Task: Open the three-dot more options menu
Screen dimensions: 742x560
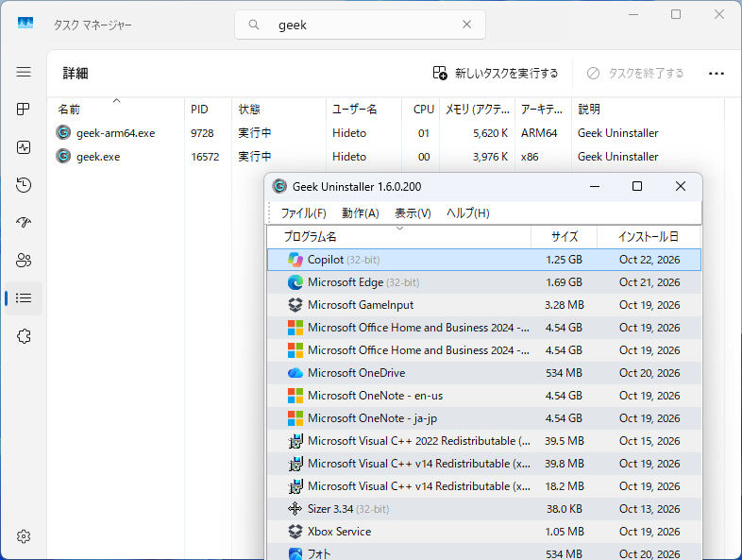Action: click(716, 74)
